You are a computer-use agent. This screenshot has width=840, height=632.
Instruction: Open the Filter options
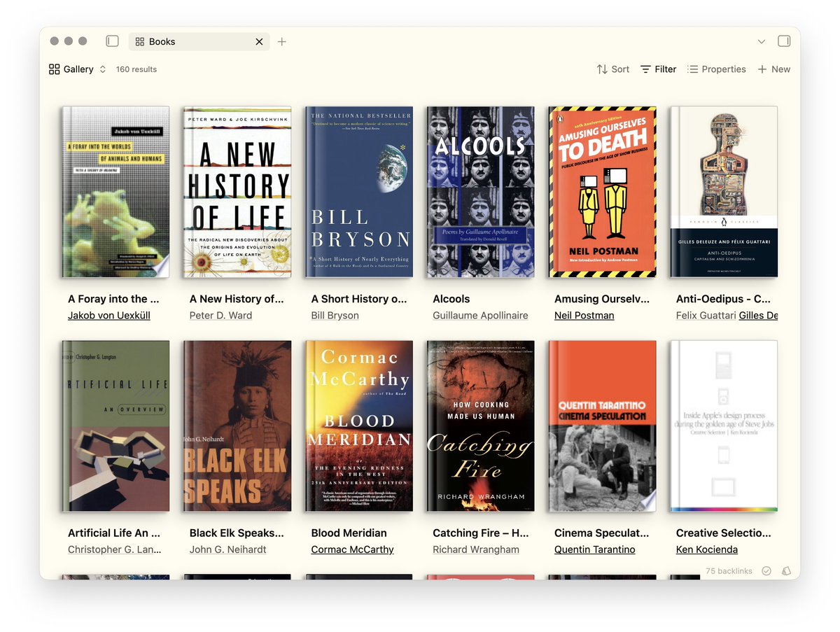pyautogui.click(x=658, y=69)
